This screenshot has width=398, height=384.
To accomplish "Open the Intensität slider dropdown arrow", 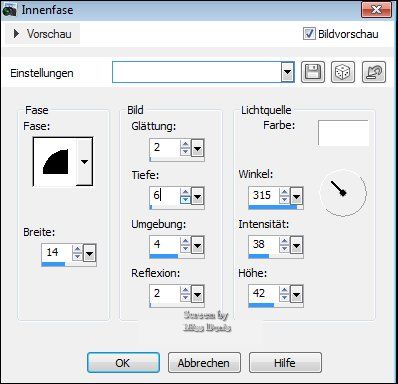I will coord(296,246).
